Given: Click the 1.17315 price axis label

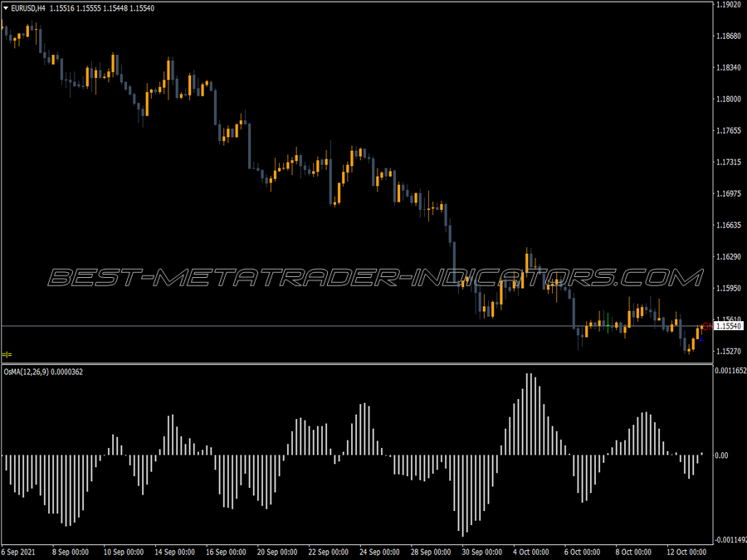Looking at the screenshot, I should (729, 163).
